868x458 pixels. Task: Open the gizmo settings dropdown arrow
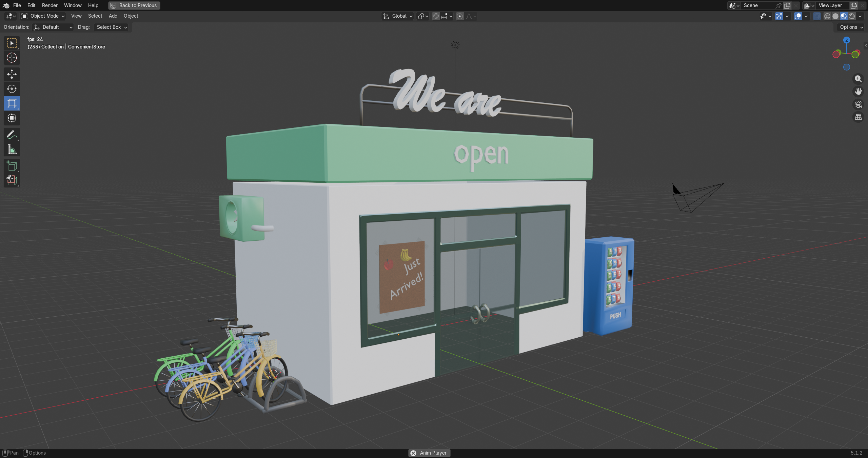click(787, 16)
